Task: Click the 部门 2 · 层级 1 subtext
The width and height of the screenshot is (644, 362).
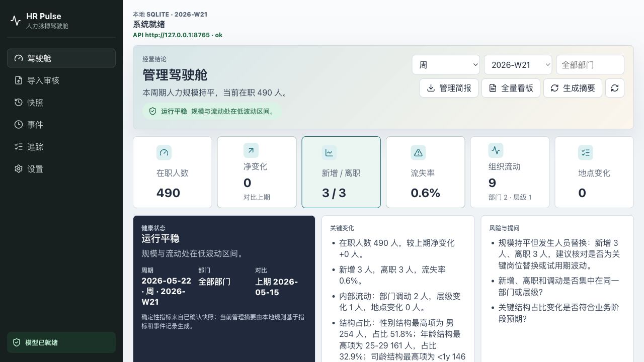Action: (x=510, y=197)
